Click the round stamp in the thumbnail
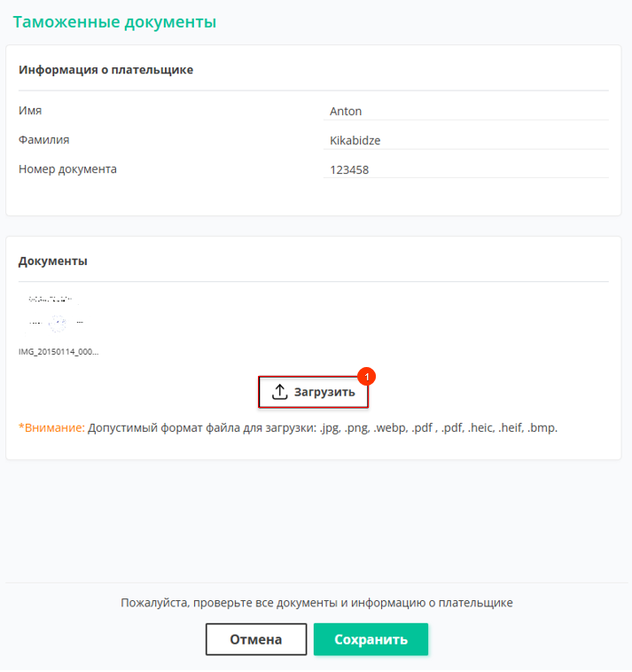Screen dimensions: 632x672 click(x=58, y=324)
